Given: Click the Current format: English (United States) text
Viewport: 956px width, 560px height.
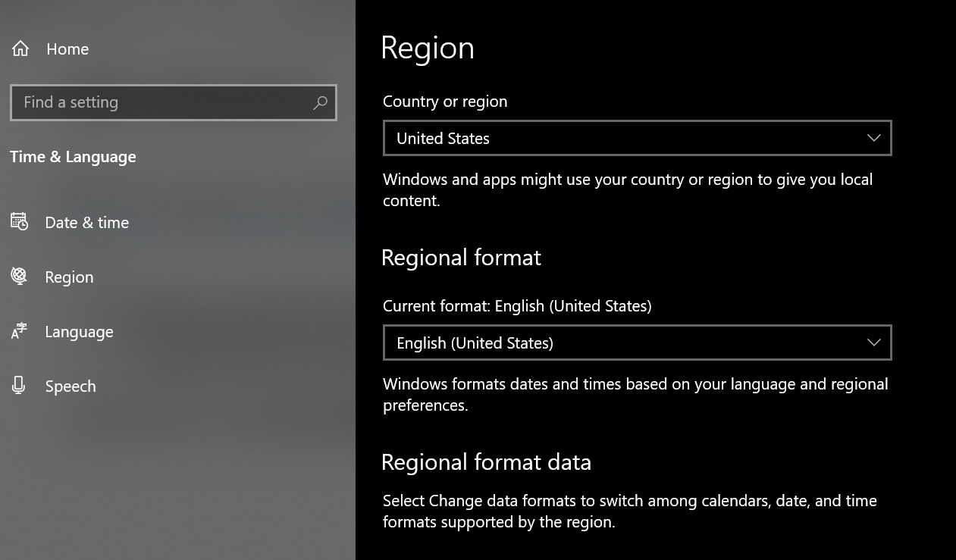Looking at the screenshot, I should (517, 306).
